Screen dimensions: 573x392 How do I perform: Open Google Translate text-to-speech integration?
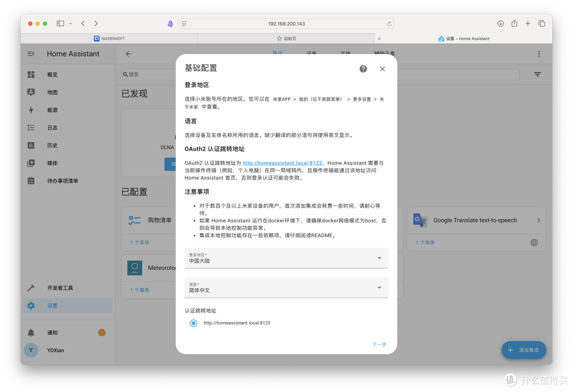point(476,220)
